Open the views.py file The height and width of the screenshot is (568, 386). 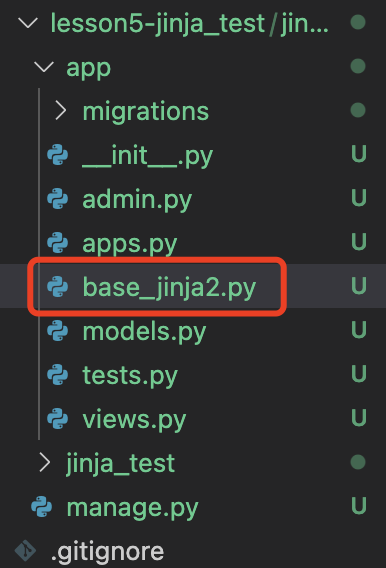coord(134,420)
